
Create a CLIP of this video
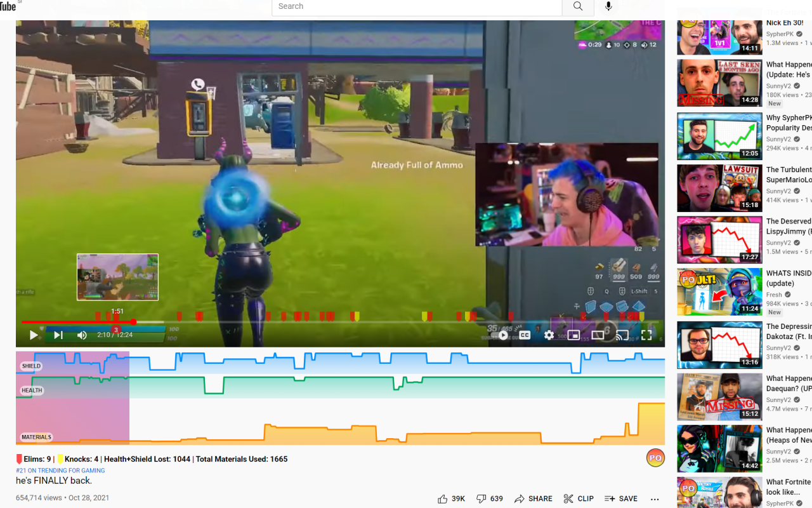click(x=579, y=498)
